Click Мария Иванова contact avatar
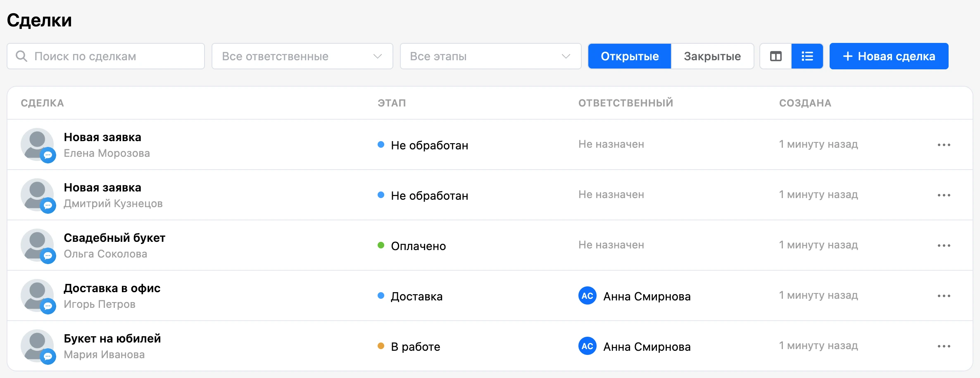Screen dimensions: 980x378 (38, 346)
